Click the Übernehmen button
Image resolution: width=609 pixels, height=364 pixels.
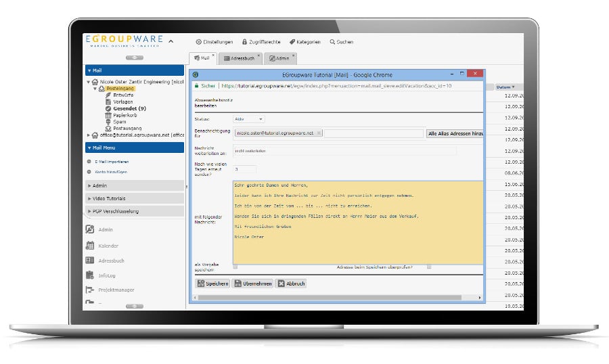click(253, 283)
